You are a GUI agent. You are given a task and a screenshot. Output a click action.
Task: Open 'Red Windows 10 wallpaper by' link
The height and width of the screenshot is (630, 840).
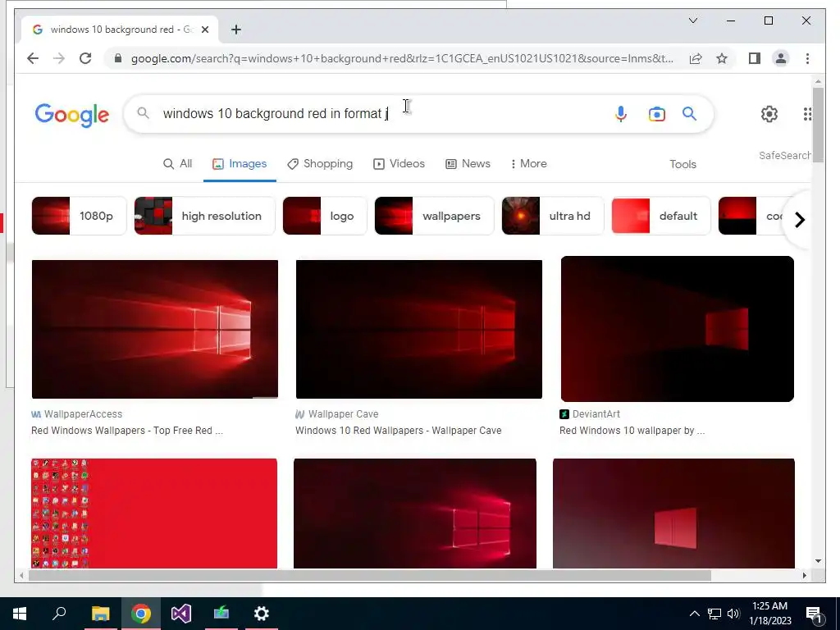coord(632,431)
